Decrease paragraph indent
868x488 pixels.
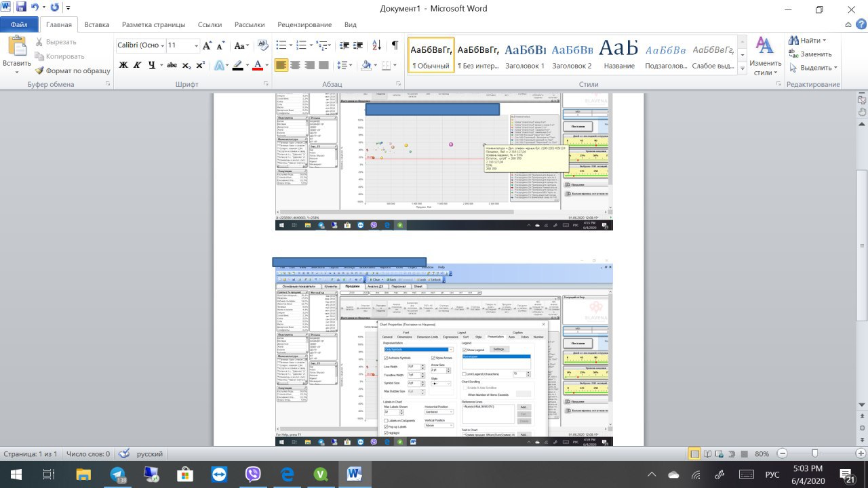point(344,46)
